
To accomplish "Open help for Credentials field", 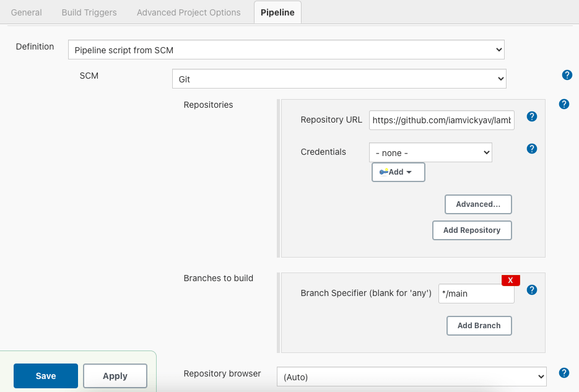I will (531, 149).
